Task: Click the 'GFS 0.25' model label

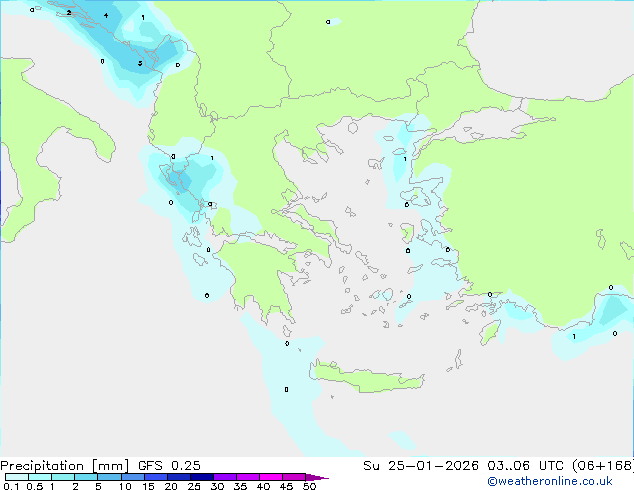Action: 169,466
